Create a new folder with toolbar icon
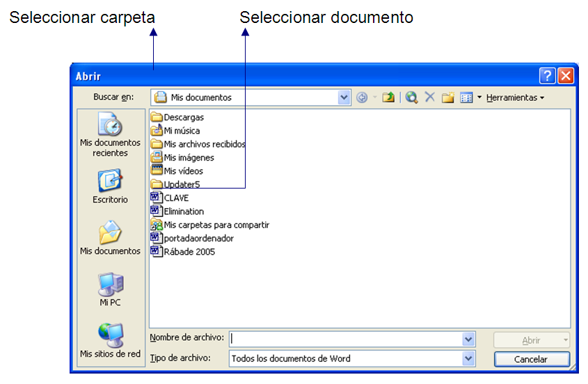588x384 pixels. coord(448,98)
